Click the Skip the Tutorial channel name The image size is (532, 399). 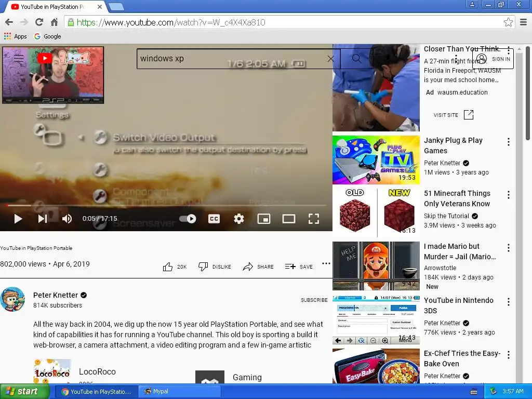(446, 216)
